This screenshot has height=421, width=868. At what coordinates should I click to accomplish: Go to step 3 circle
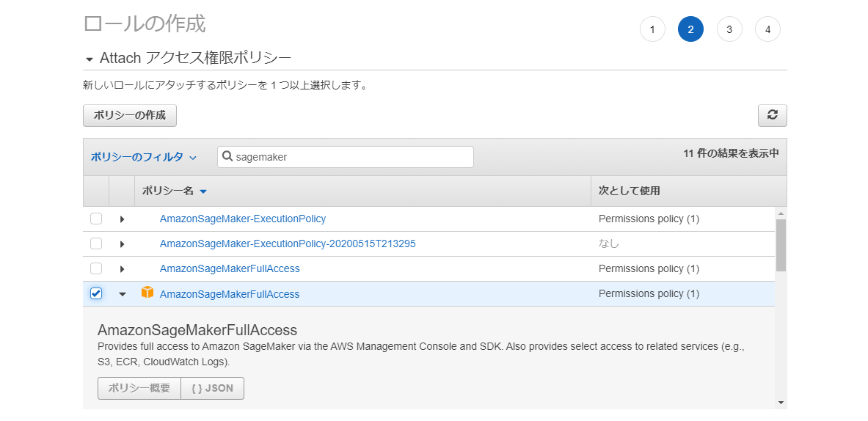[x=729, y=29]
